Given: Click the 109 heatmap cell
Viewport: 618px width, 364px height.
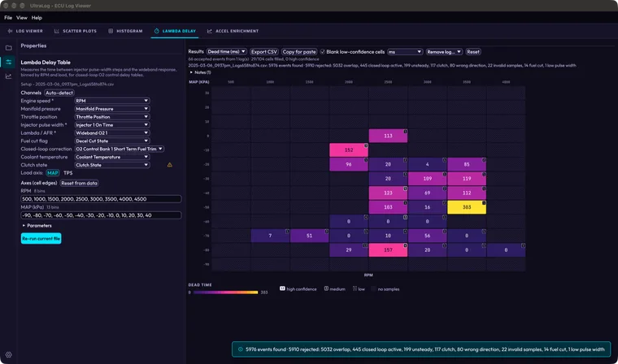Looking at the screenshot, I should click(x=428, y=179).
